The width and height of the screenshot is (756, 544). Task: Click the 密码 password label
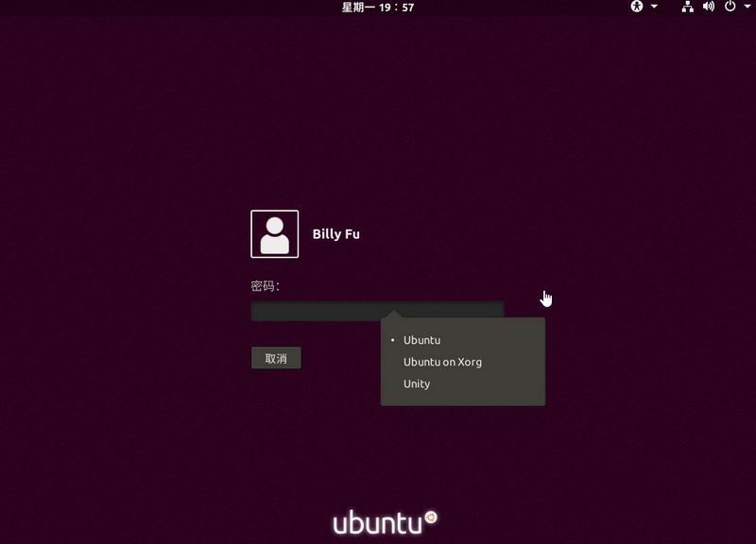click(265, 286)
